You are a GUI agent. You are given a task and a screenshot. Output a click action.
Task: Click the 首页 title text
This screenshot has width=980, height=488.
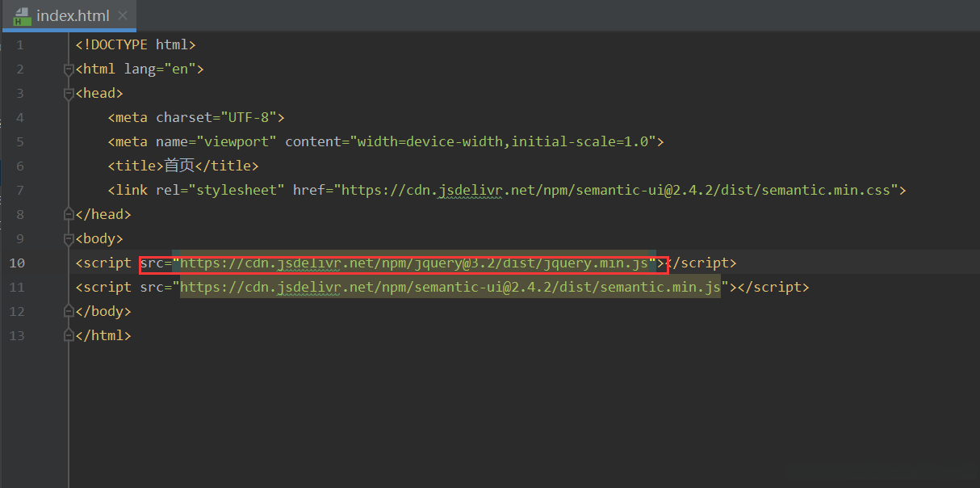(179, 166)
